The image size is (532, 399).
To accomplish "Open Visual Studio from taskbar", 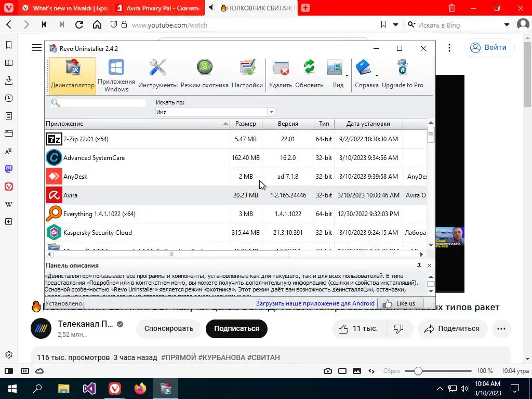I will (89, 389).
